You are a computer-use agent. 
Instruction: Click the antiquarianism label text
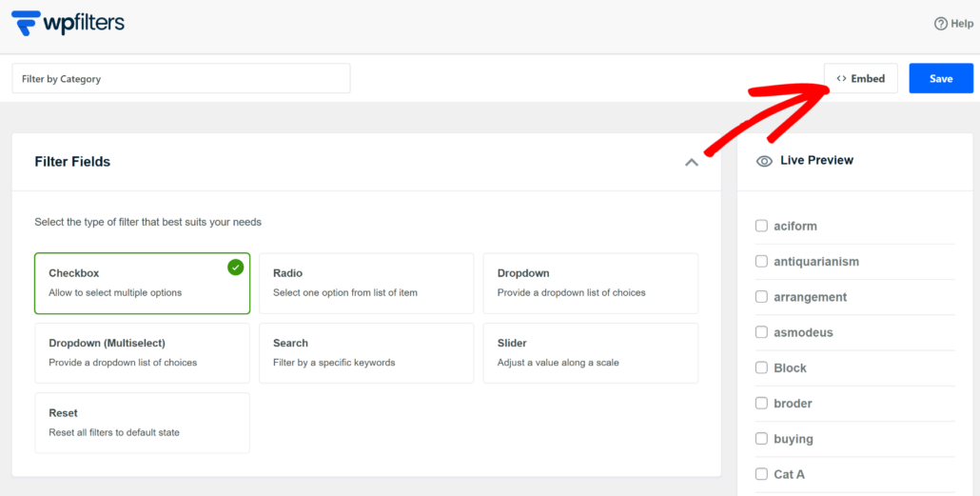(816, 262)
